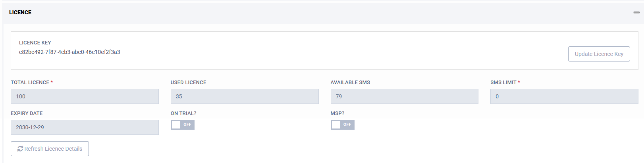Click the ON TRIAL? label
Viewport: 644px width, 163px height.
[183, 113]
